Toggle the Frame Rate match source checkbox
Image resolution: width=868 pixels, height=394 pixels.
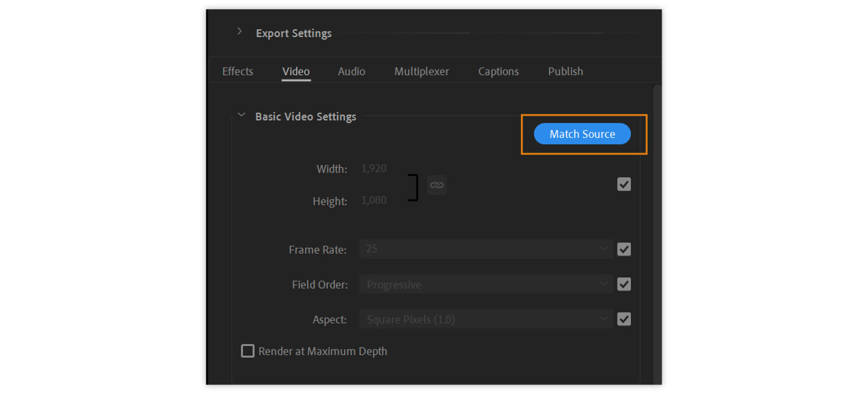point(624,249)
